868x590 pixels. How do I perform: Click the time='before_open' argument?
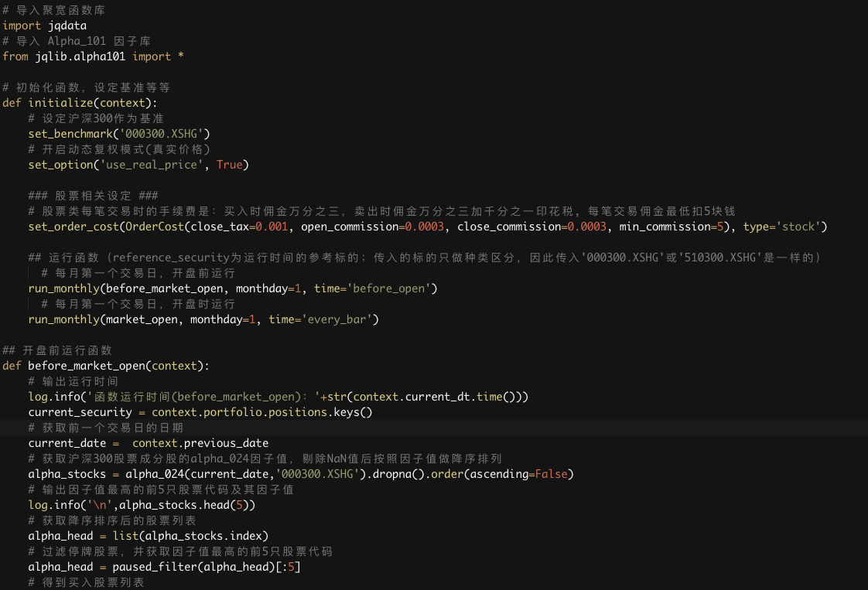pyautogui.click(x=373, y=289)
